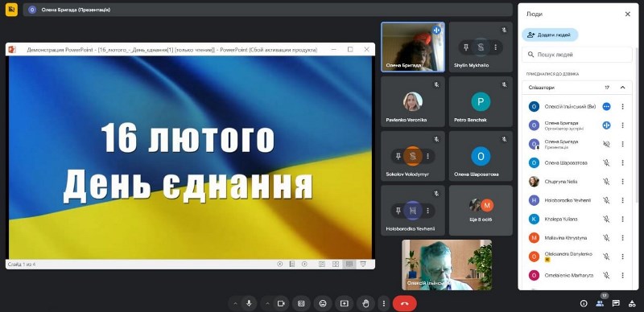Pin Sokolov Volodymyr's tile
The width and height of the screenshot is (644, 312).
pyautogui.click(x=398, y=156)
